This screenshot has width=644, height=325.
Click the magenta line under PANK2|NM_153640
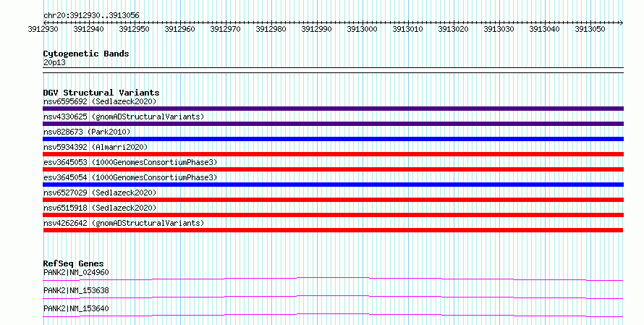coord(333,315)
